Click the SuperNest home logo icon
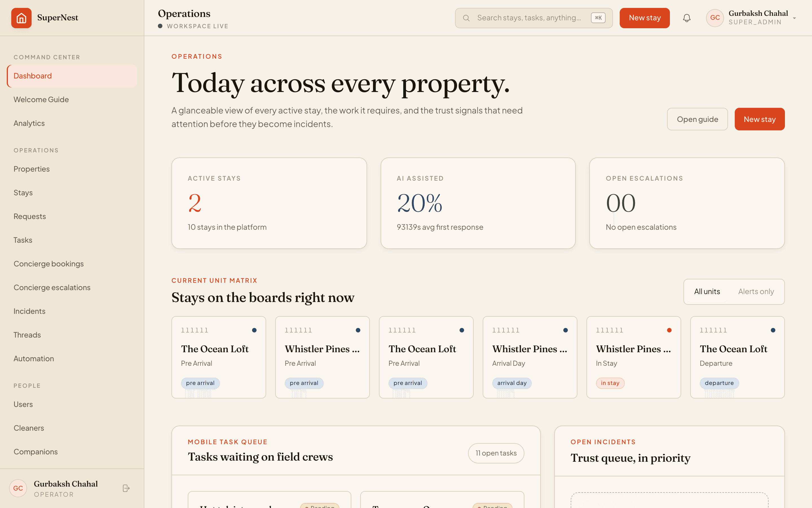 21,18
